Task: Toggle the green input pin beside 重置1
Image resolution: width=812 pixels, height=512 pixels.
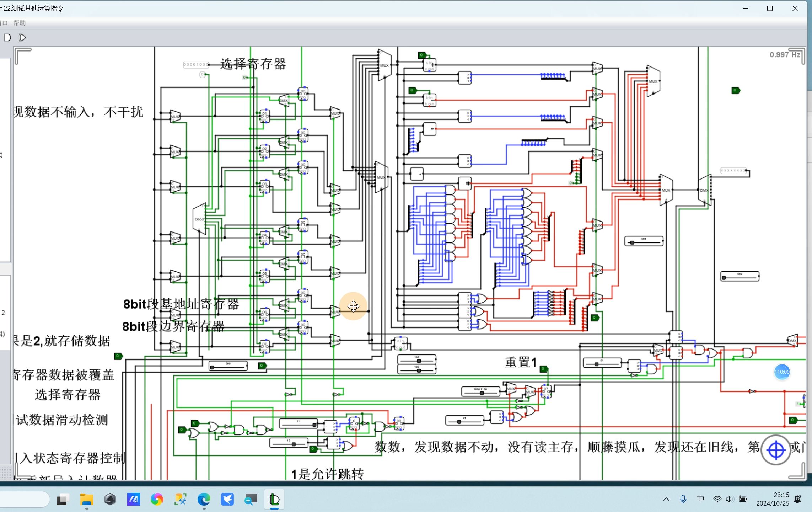Action: coord(544,369)
